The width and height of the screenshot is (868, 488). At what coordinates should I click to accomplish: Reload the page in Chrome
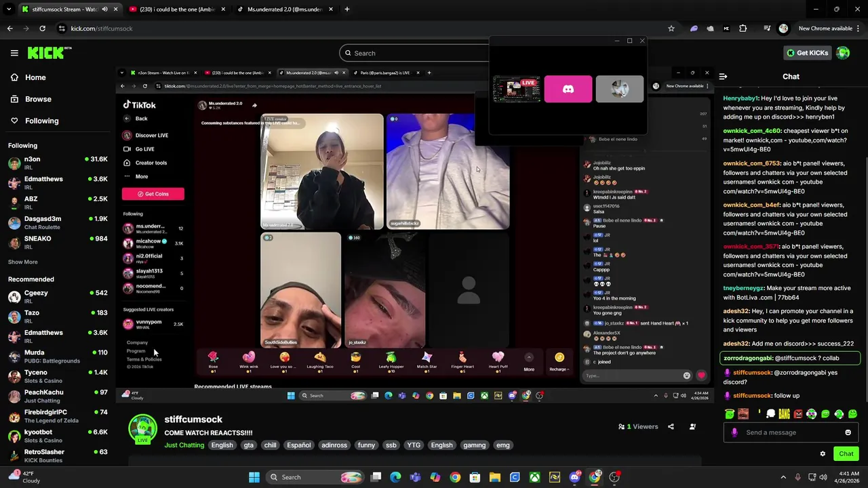tap(42, 28)
